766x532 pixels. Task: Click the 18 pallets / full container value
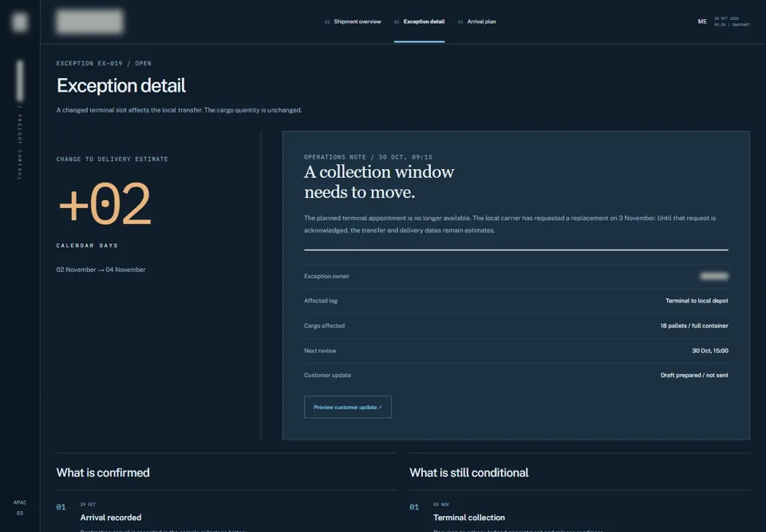694,326
